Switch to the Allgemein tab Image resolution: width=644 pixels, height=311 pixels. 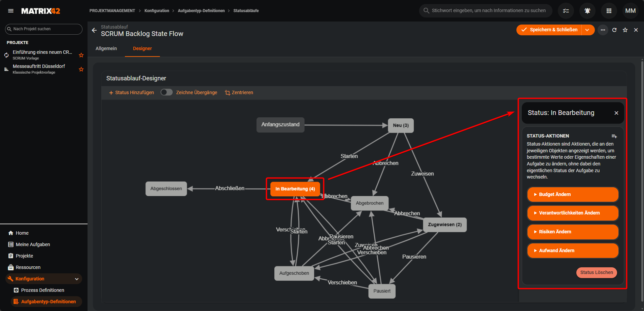[106, 48]
